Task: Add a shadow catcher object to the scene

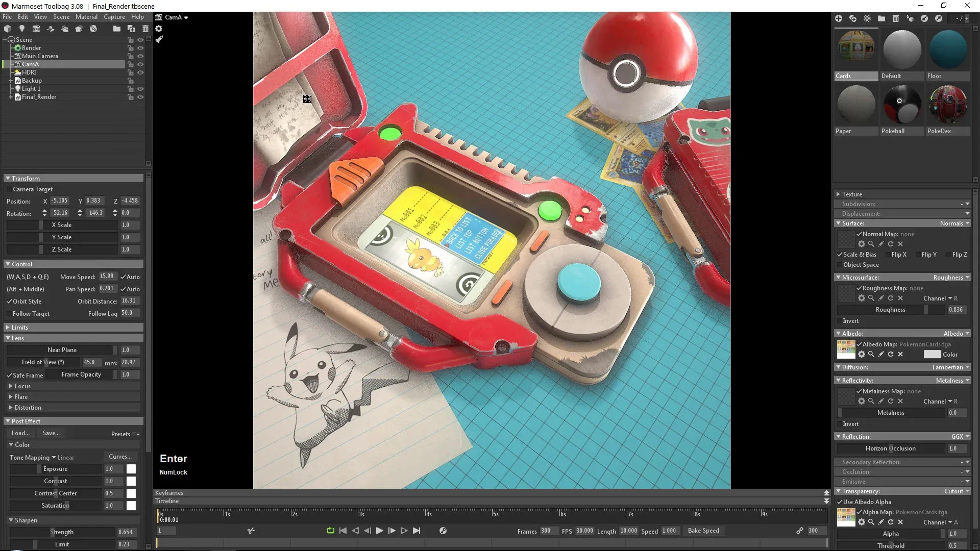Action: [51, 29]
